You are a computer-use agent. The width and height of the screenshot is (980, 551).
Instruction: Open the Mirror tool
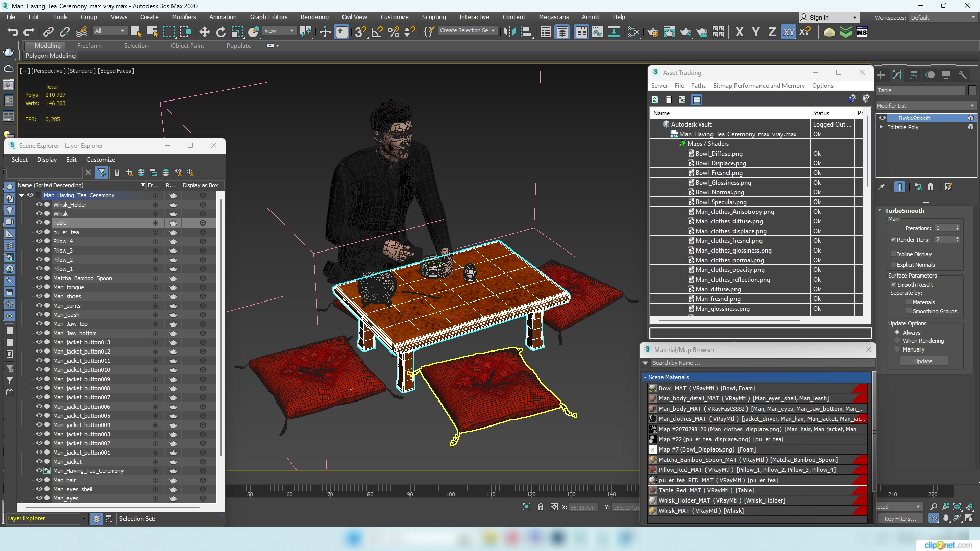coord(509,32)
